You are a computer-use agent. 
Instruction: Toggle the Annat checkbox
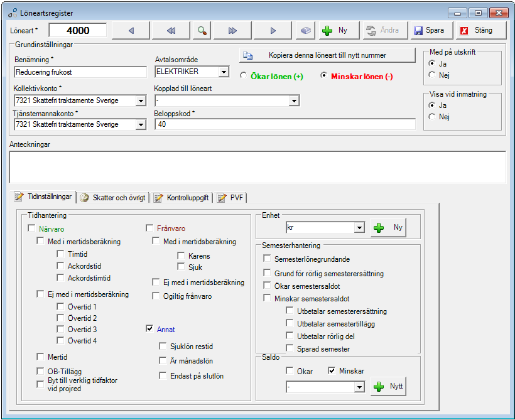click(149, 328)
